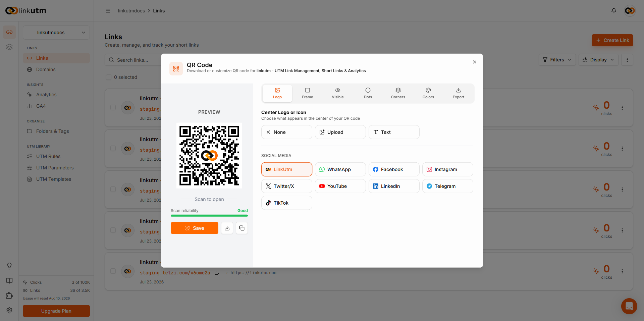
Task: Select the YouTube logo option
Action: tap(340, 186)
